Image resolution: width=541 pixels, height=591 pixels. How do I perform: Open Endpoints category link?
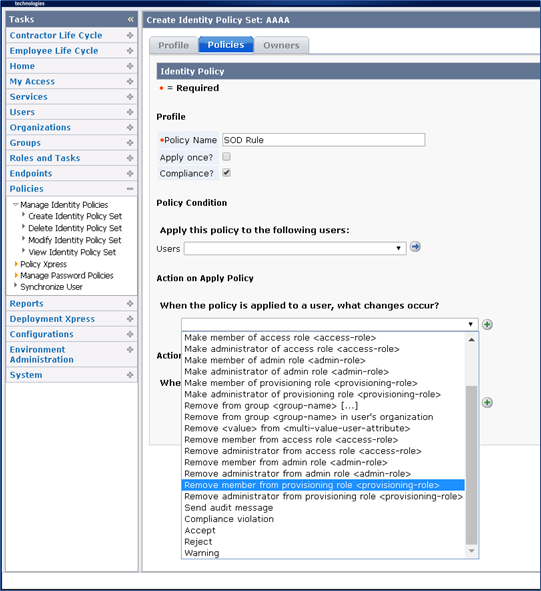pyautogui.click(x=31, y=173)
